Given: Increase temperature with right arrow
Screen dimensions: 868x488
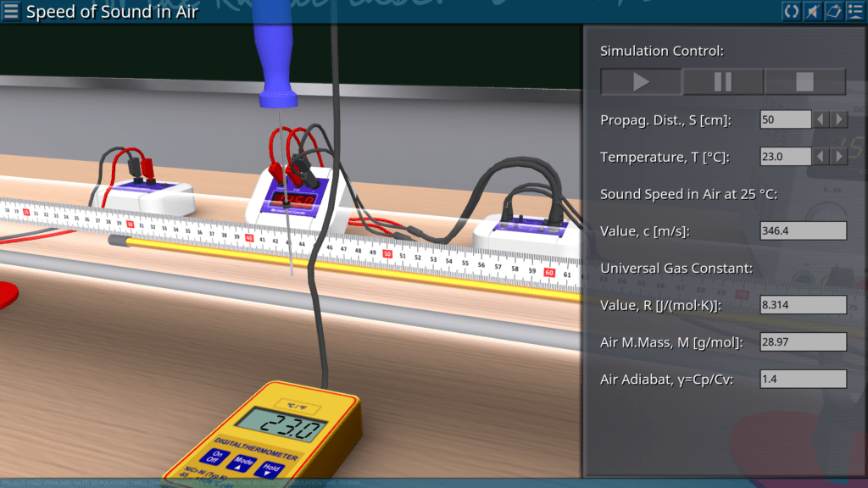Looking at the screenshot, I should [x=838, y=157].
